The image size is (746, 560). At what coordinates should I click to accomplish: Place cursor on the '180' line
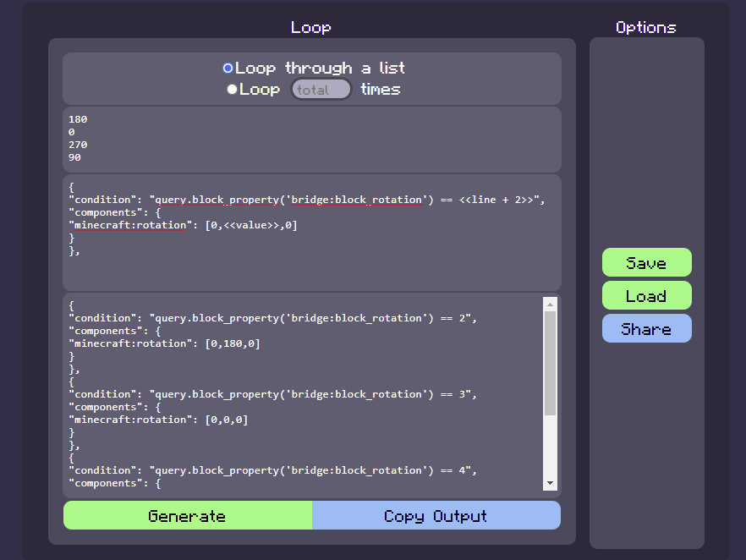(x=77, y=119)
